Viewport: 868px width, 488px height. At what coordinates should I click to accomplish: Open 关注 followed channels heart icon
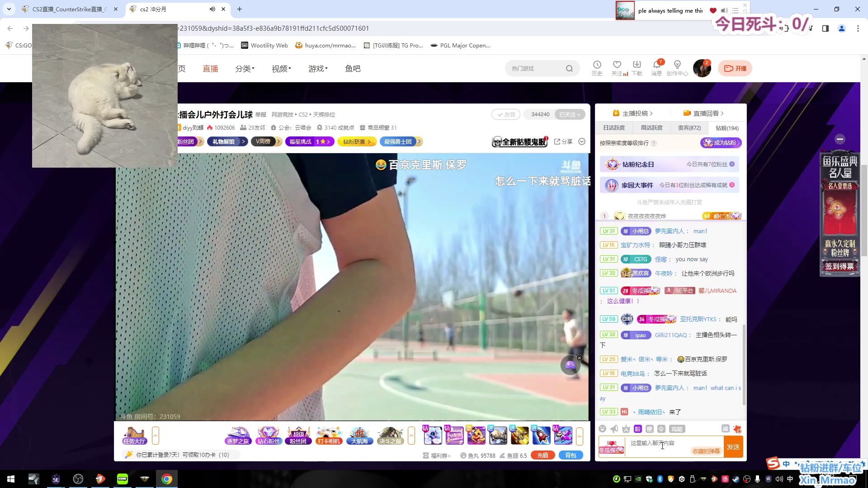coord(617,68)
